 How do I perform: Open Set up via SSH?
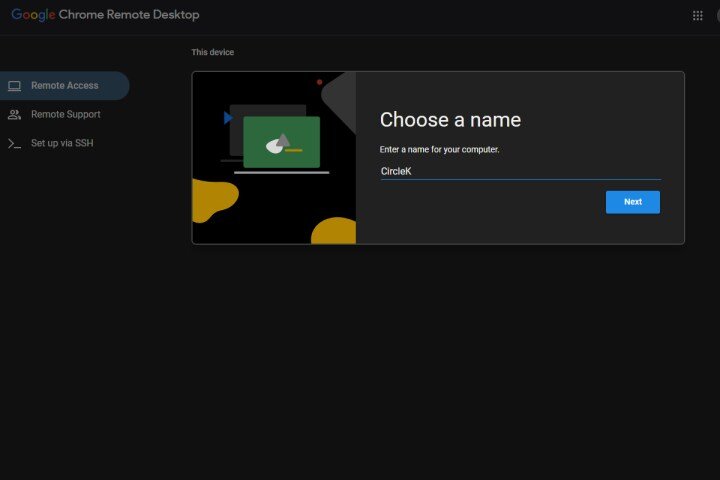(x=65, y=143)
